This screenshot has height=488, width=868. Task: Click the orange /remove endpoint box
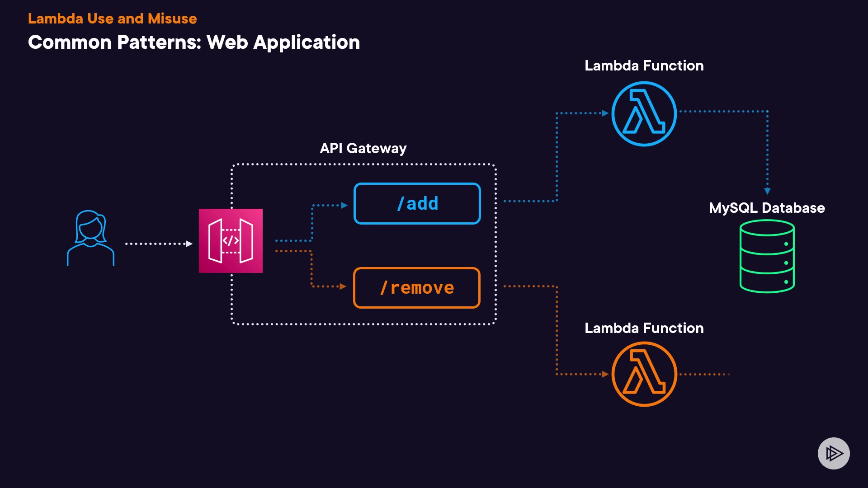[416, 288]
